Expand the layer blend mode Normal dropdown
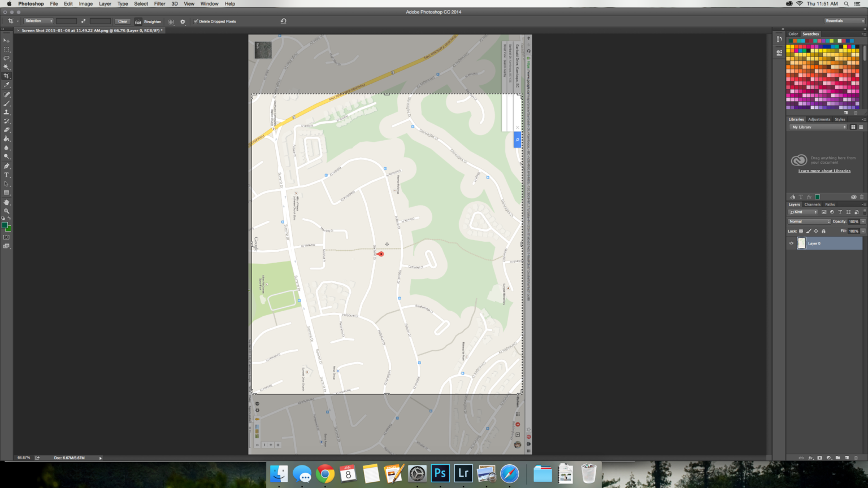 coord(809,221)
